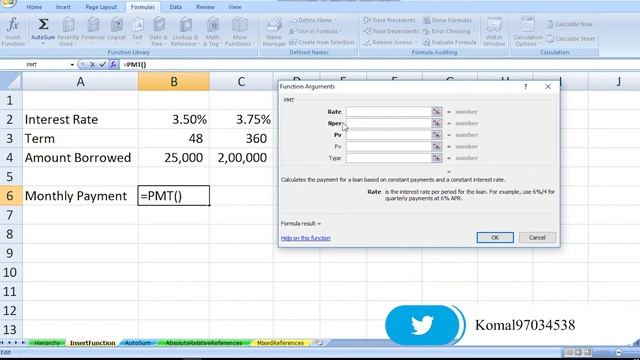Click the dialog's question mark help button
The width and height of the screenshot is (640, 360).
526,87
